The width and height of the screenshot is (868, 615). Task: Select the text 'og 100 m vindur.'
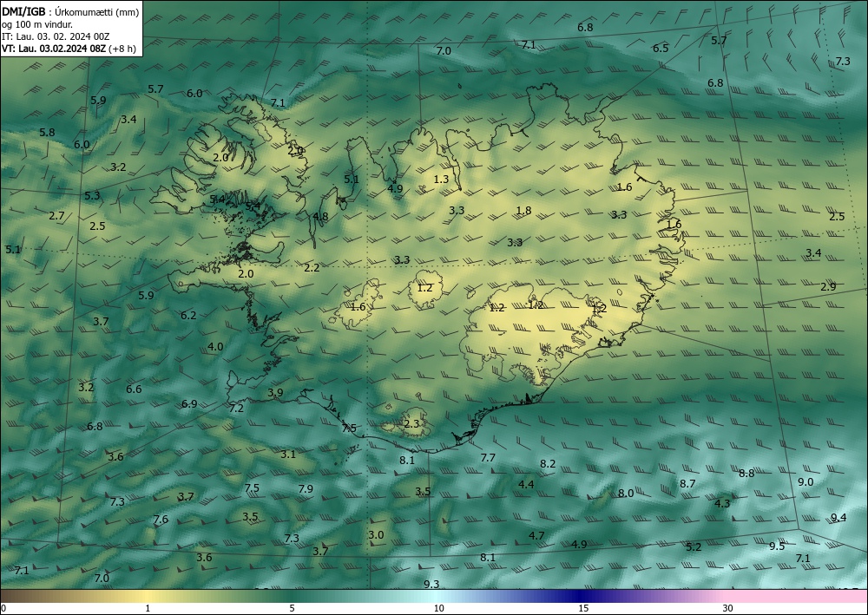pyautogui.click(x=37, y=24)
